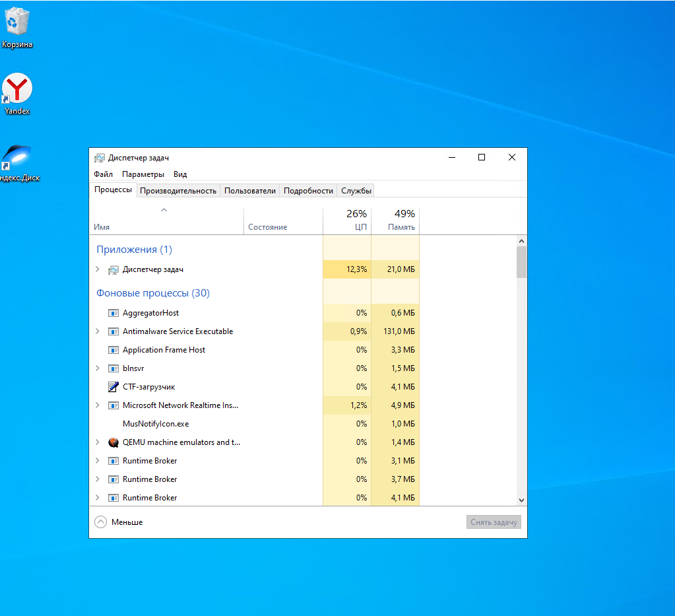This screenshot has height=616, width=675.
Task: Click the 0,9% CPU value cell
Action: (347, 331)
